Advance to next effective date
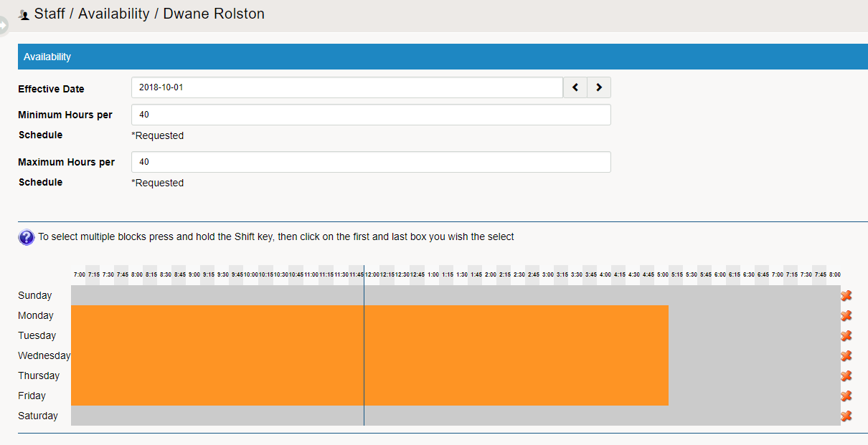 [599, 87]
